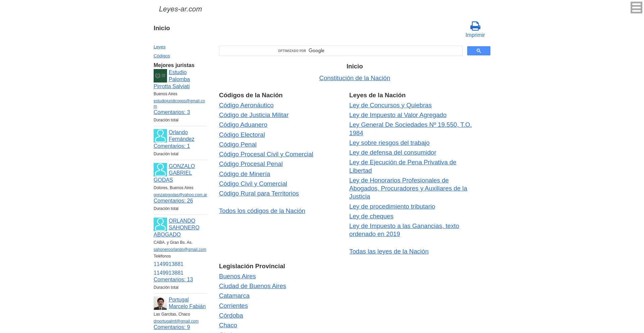Go to Código Civil y Comercial
This screenshot has width=644, height=333.
click(253, 184)
